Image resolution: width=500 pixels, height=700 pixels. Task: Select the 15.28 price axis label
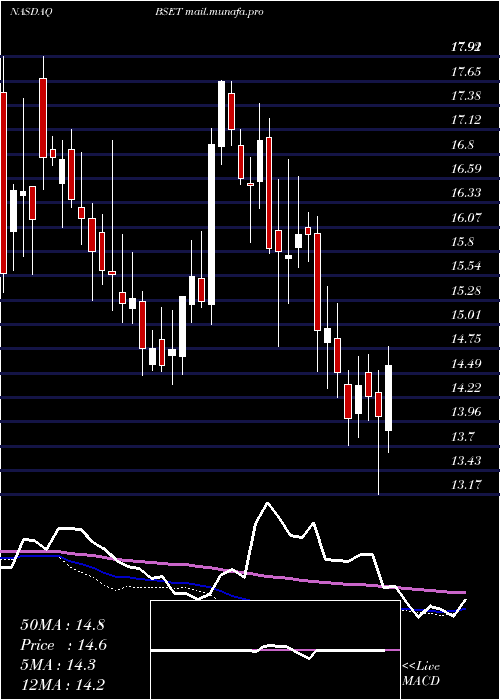pyautogui.click(x=466, y=290)
